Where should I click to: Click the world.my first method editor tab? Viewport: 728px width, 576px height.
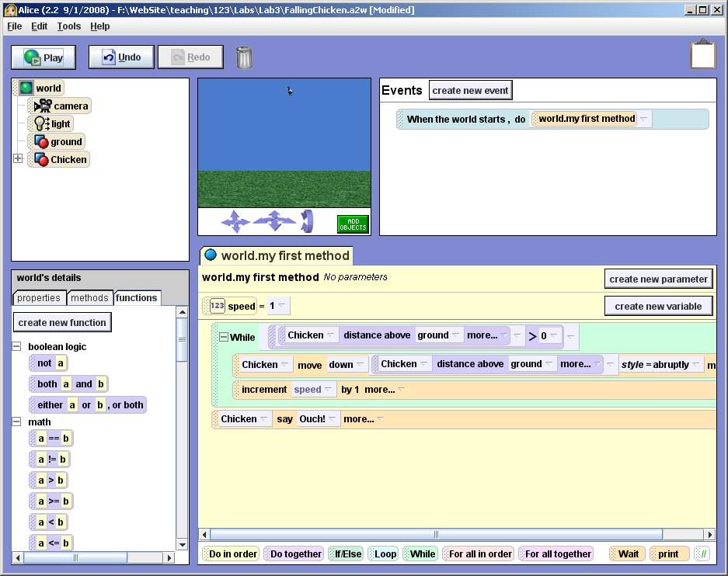coord(277,255)
